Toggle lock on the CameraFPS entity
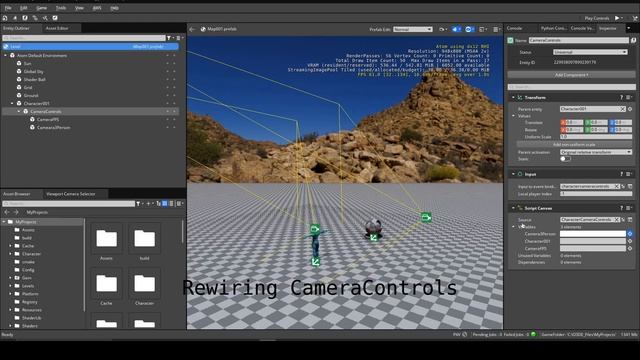Screen dimensions: 640x360 (174, 120)
